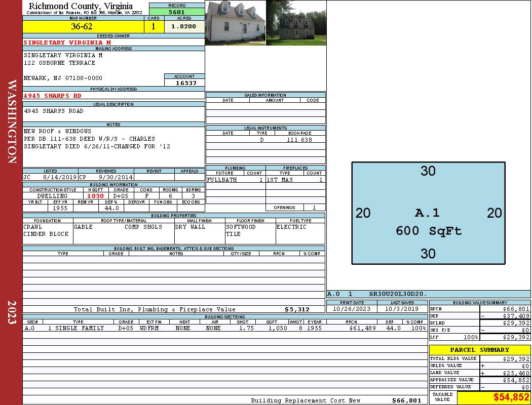The height and width of the screenshot is (405, 532).
Task: Click the yellow Parcel Summary header
Action: pyautogui.click(x=479, y=350)
